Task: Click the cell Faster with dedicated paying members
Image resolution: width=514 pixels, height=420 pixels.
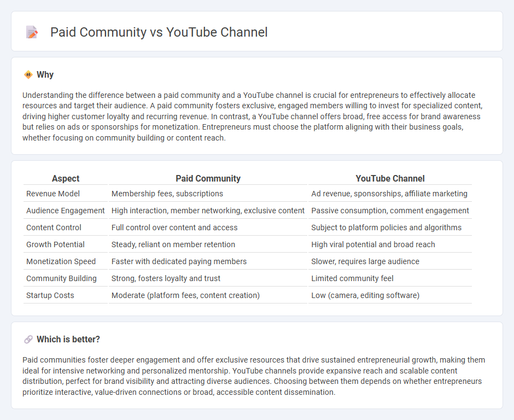Action: point(208,261)
